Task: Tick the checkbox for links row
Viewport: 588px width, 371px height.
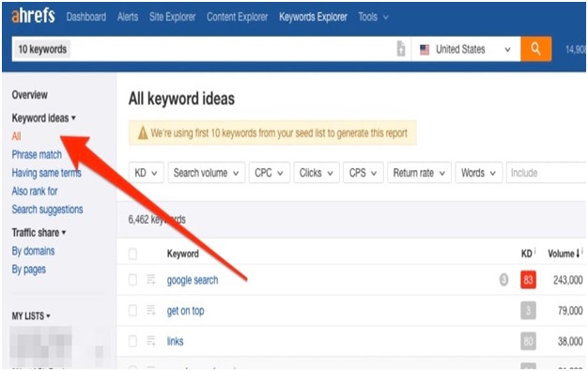Action: (x=132, y=341)
